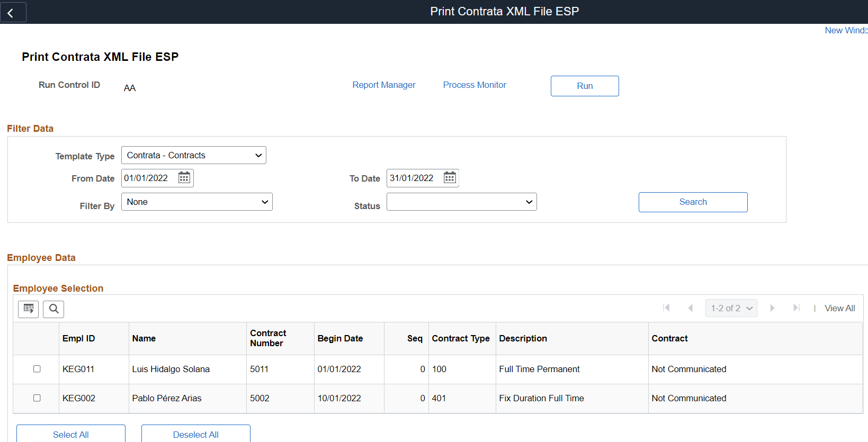Click contract type 100

tap(439, 369)
